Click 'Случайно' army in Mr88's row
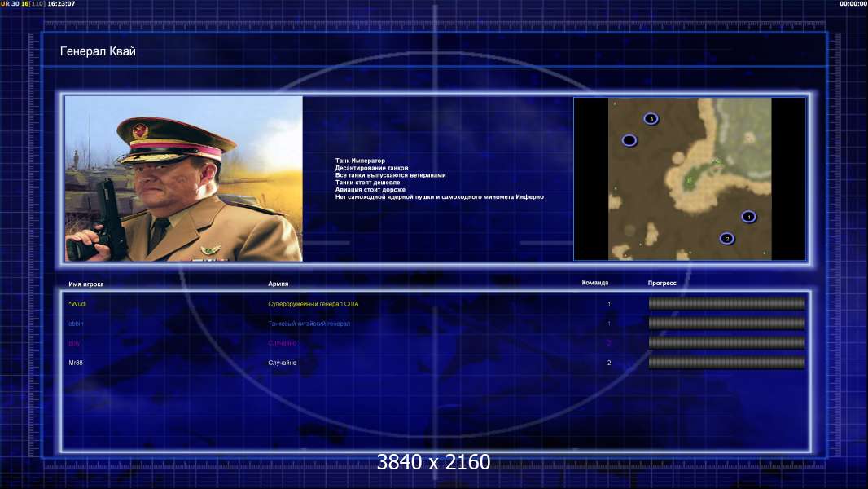 tap(283, 363)
